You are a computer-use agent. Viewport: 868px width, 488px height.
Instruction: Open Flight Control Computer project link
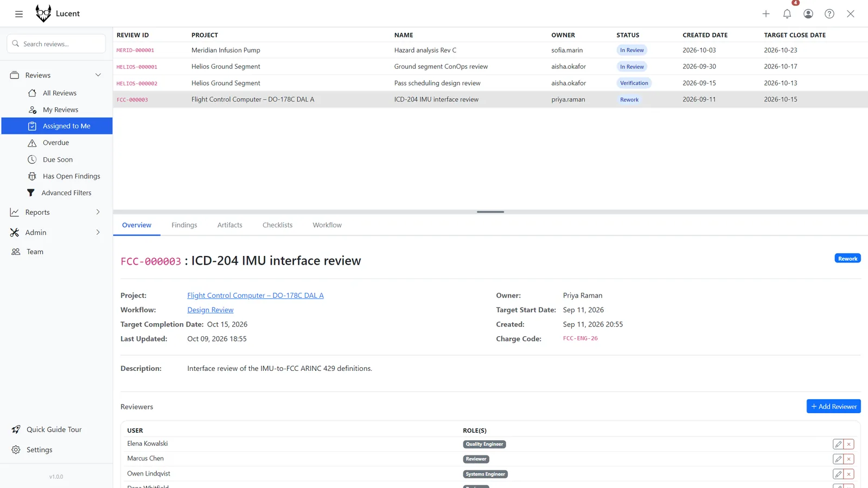(x=256, y=296)
